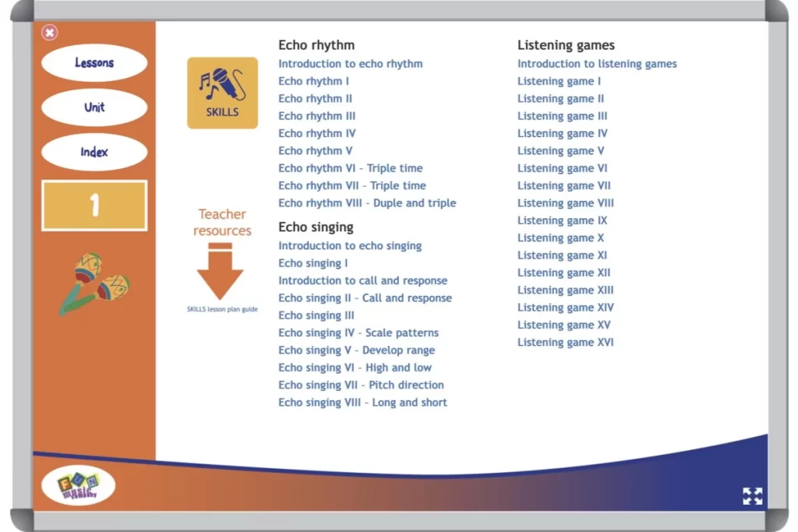Select the number 1 lesson box
The width and height of the screenshot is (798, 532).
pos(94,206)
